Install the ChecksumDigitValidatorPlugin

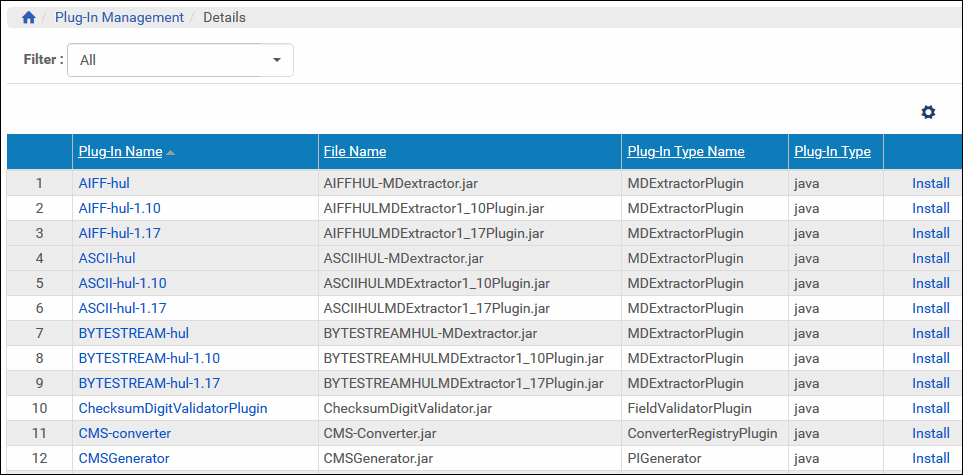pyautogui.click(x=930, y=408)
